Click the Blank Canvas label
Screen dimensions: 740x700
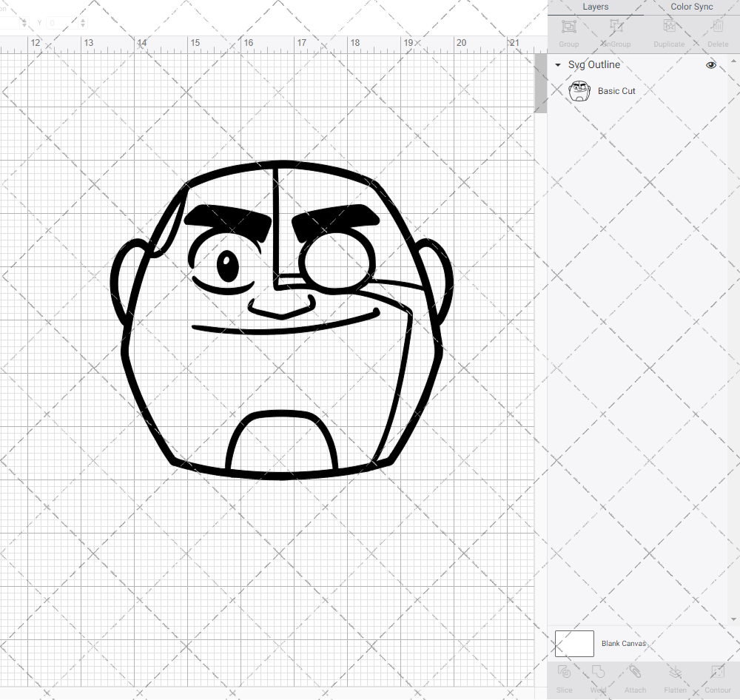pos(624,643)
